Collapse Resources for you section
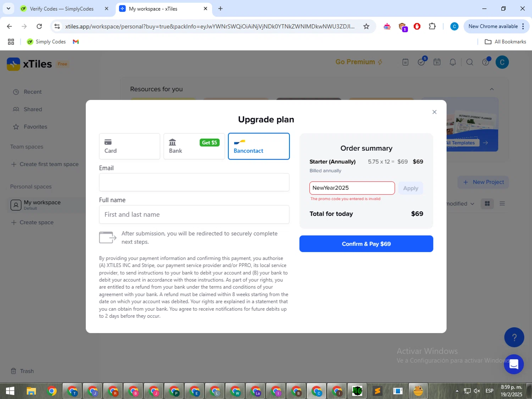This screenshot has height=399, width=532. 492,89
